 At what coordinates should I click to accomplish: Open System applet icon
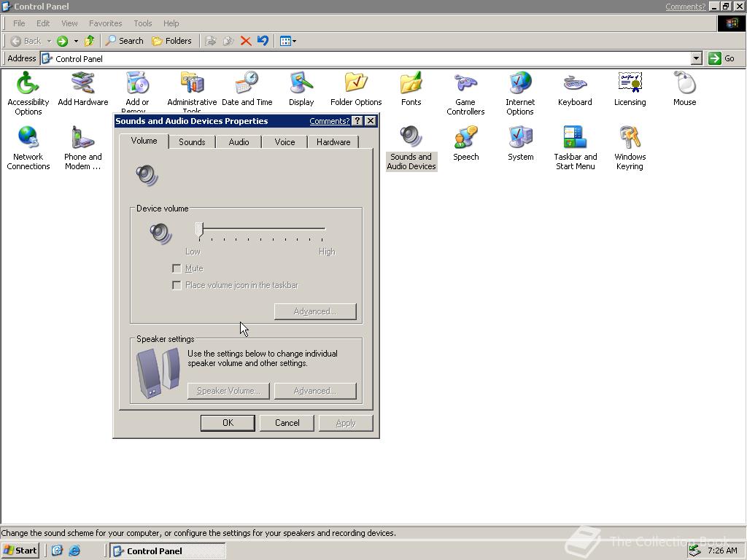coord(520,143)
